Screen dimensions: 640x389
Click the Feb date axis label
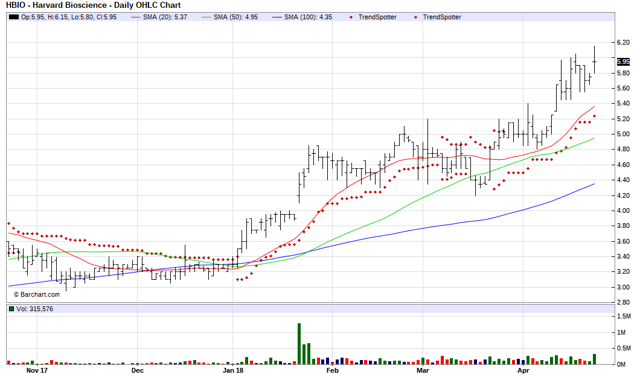coord(333,371)
